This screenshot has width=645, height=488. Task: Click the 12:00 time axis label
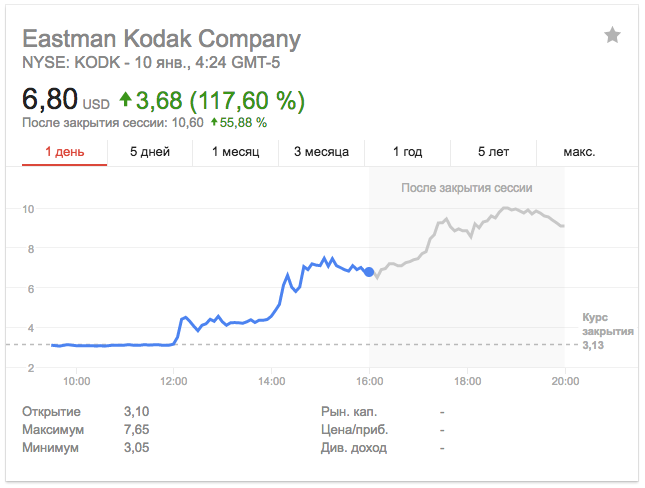pyautogui.click(x=174, y=381)
